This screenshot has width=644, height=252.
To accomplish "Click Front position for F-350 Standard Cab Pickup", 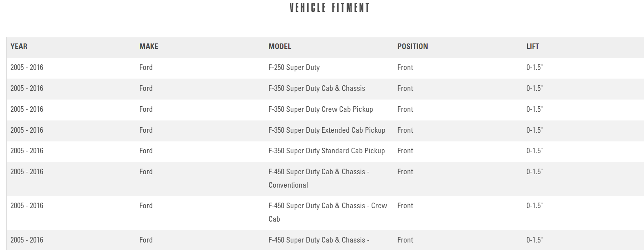I will (x=405, y=151).
